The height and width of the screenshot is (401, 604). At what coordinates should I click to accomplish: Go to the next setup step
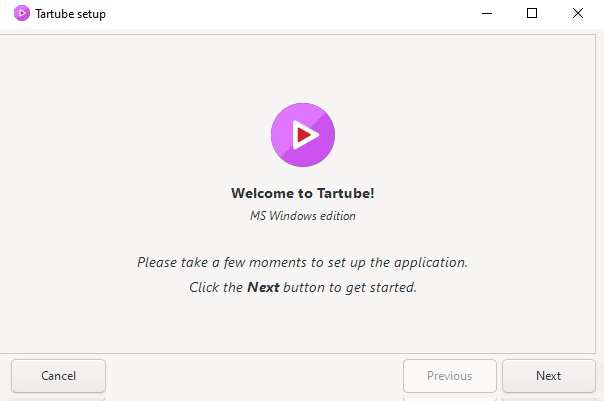click(x=549, y=376)
